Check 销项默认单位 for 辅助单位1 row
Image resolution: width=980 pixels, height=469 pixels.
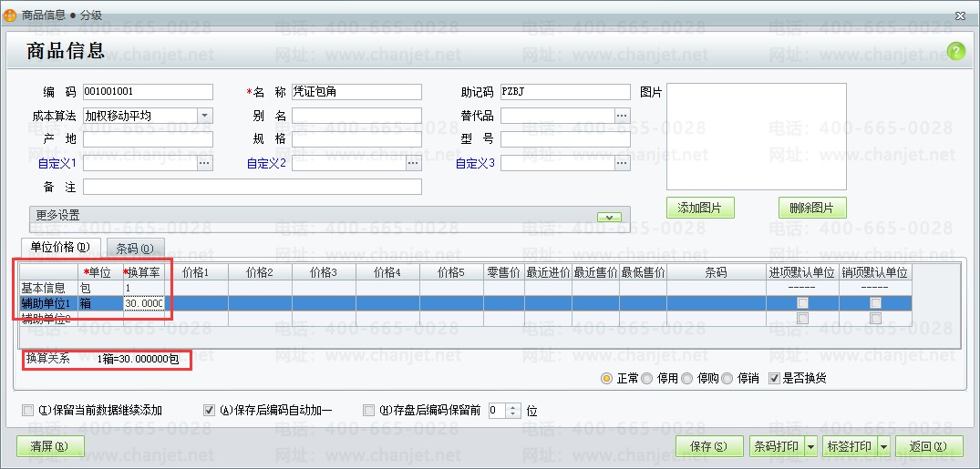point(876,303)
